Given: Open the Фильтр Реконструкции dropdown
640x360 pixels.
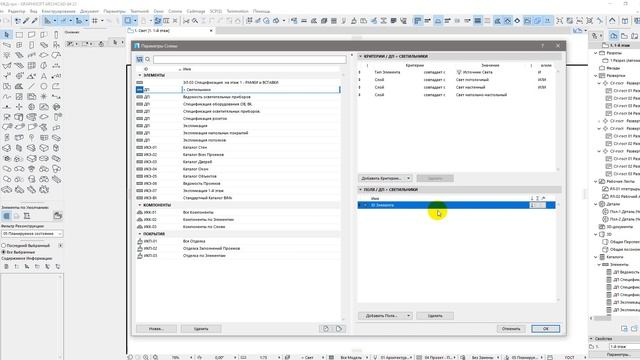Looking at the screenshot, I should (32, 233).
